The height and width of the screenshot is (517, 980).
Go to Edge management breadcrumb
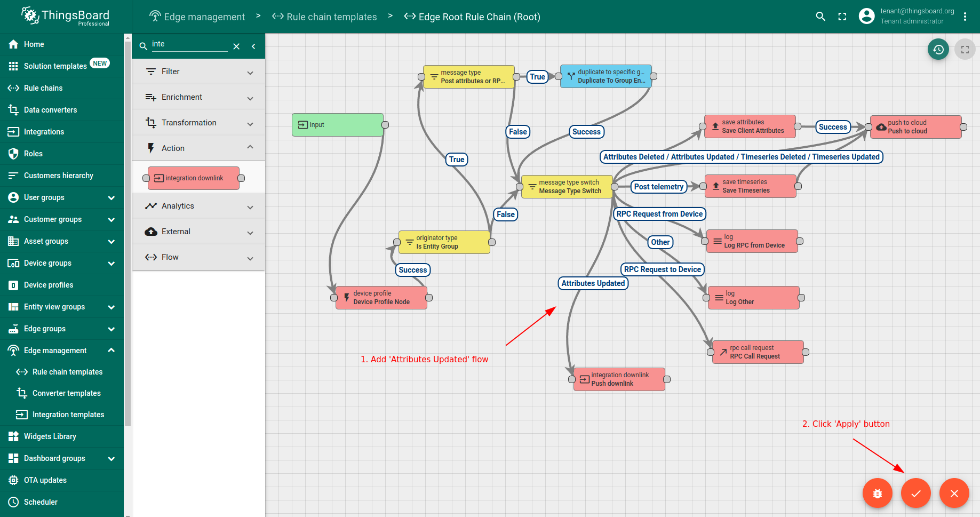tap(197, 17)
